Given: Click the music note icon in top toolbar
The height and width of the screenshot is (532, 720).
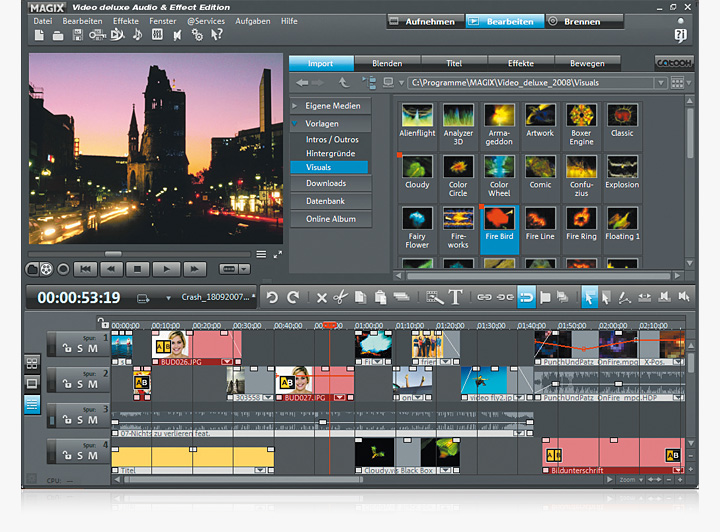Looking at the screenshot, I should click(137, 34).
